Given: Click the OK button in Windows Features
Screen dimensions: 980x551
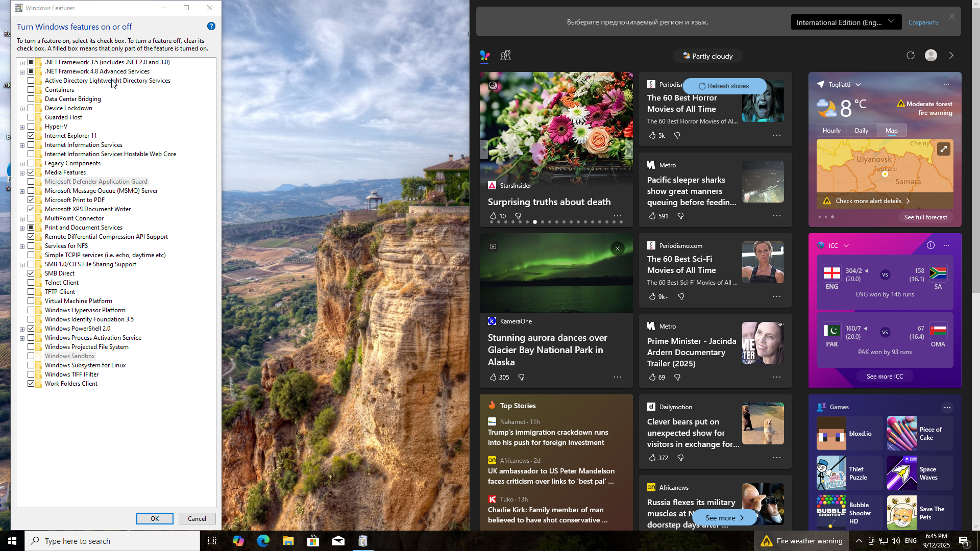Looking at the screenshot, I should click(155, 518).
